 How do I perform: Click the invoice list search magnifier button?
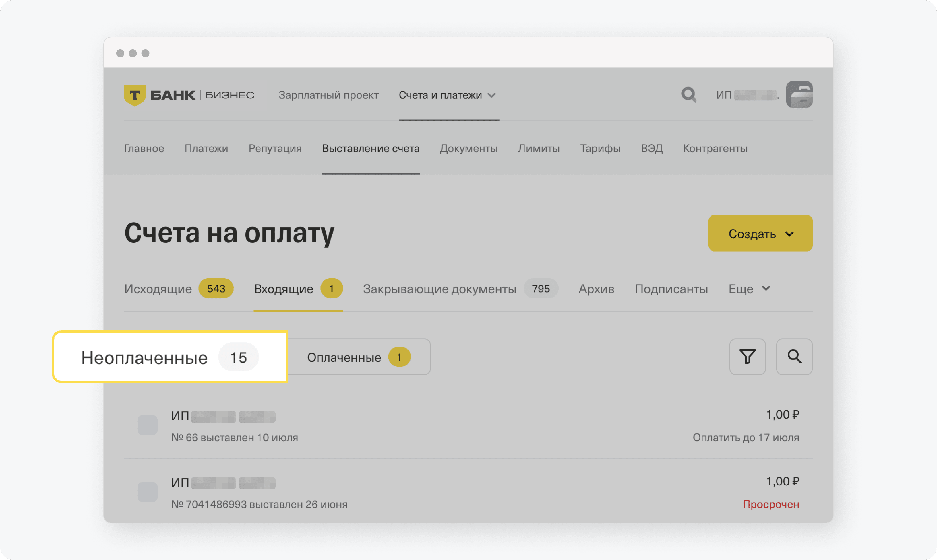794,357
